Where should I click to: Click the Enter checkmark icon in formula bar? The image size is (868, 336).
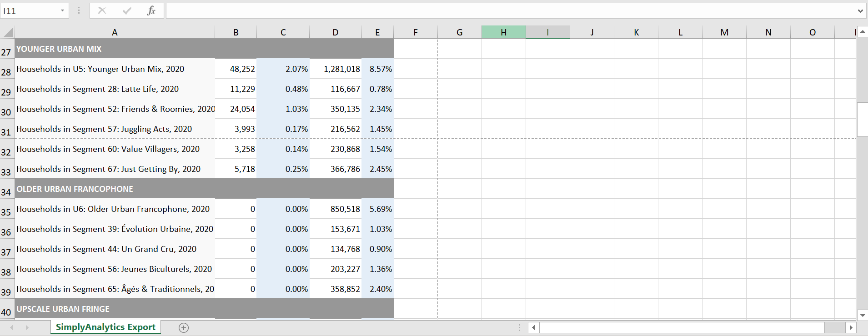pos(127,10)
